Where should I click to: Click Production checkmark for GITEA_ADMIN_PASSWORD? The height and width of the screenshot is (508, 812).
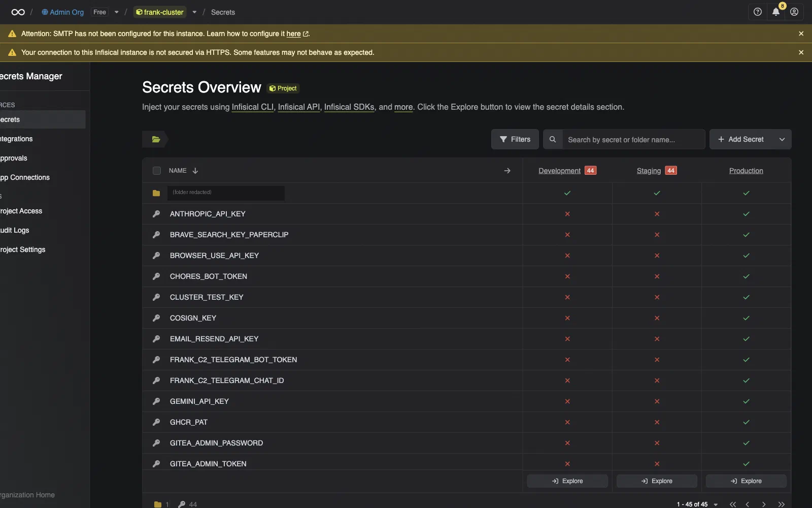746,443
